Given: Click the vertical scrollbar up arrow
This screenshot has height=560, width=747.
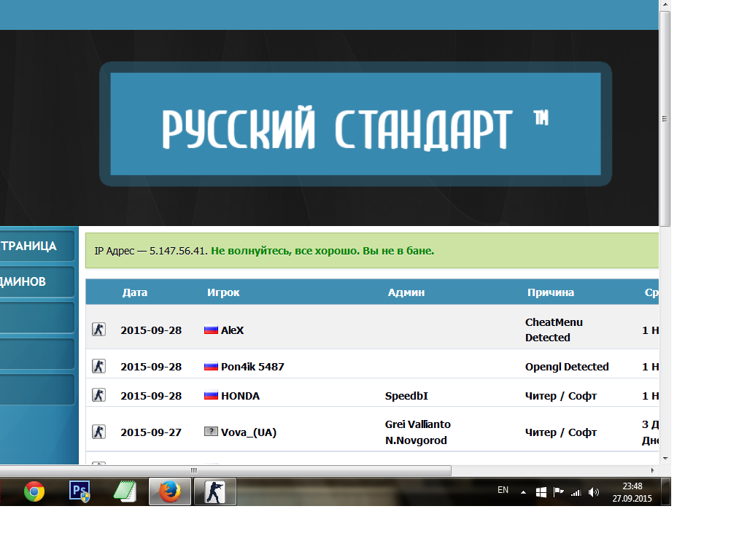Looking at the screenshot, I should coord(665,5).
